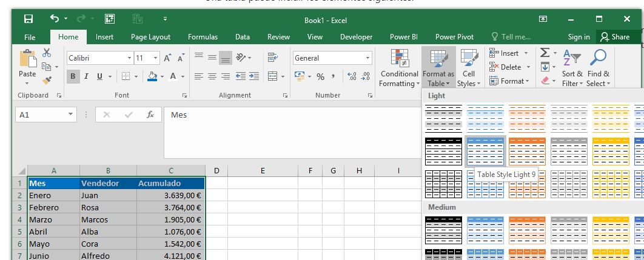The width and height of the screenshot is (644, 260).
Task: Open the font color dropdown arrow
Action: point(183,77)
